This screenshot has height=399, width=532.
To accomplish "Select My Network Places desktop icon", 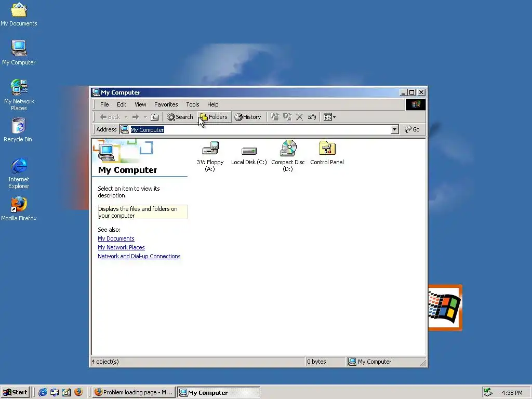I will tap(19, 95).
